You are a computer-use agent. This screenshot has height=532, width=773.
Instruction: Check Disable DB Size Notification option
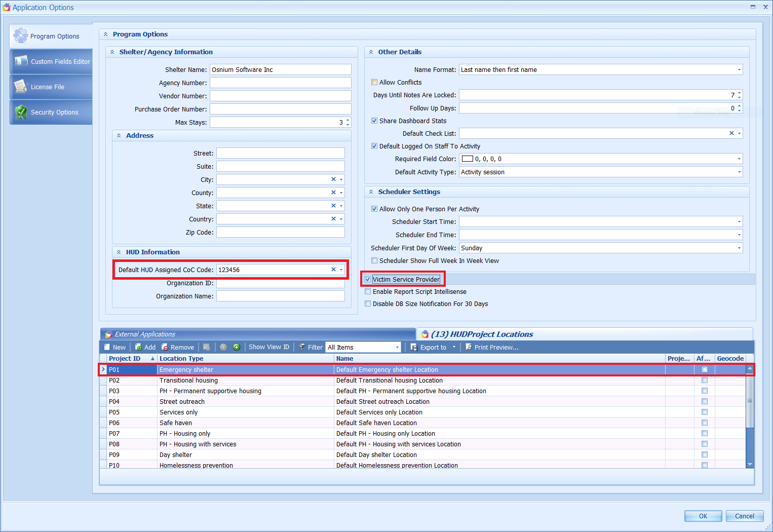[x=368, y=303]
